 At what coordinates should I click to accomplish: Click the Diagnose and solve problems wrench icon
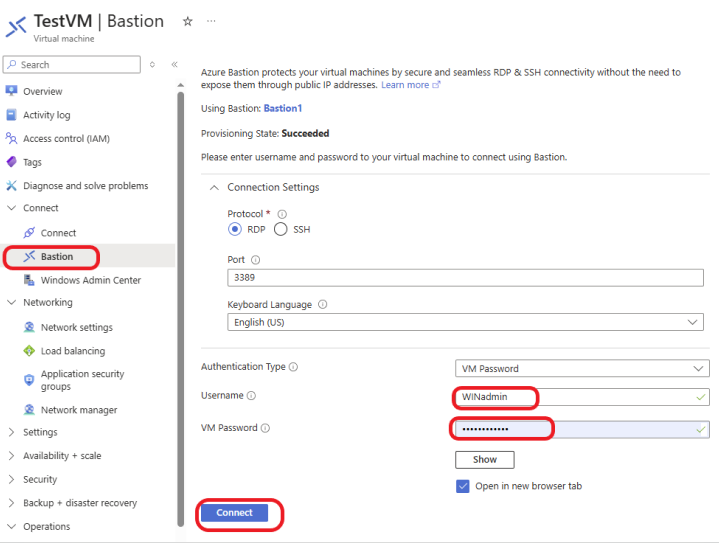pyautogui.click(x=11, y=186)
